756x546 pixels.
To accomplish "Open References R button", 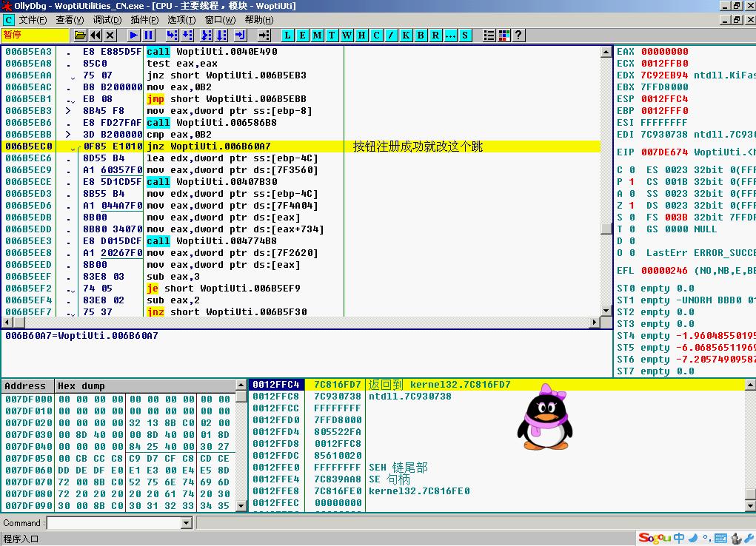I will tap(435, 36).
